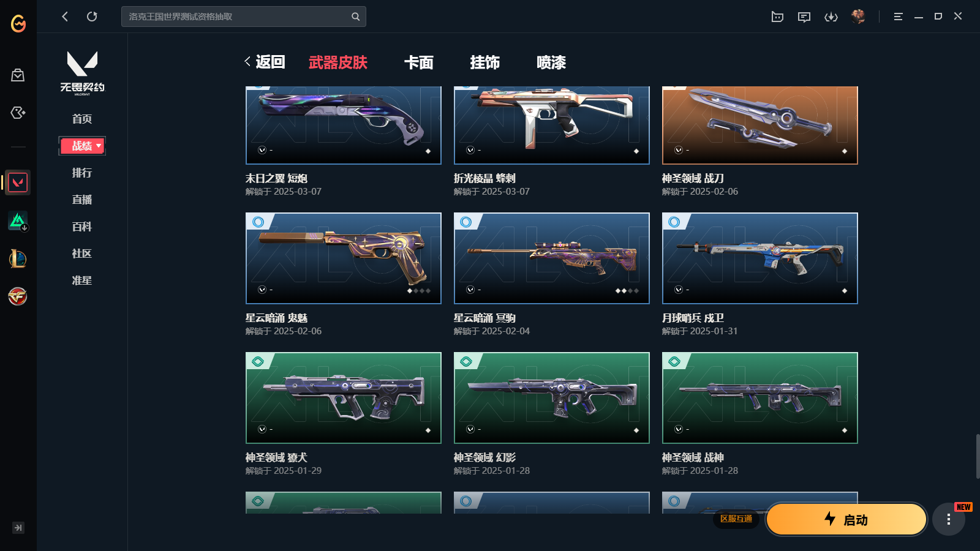Open the CrossFire game sidebar icon
The height and width of the screenshot is (551, 980).
click(x=18, y=297)
